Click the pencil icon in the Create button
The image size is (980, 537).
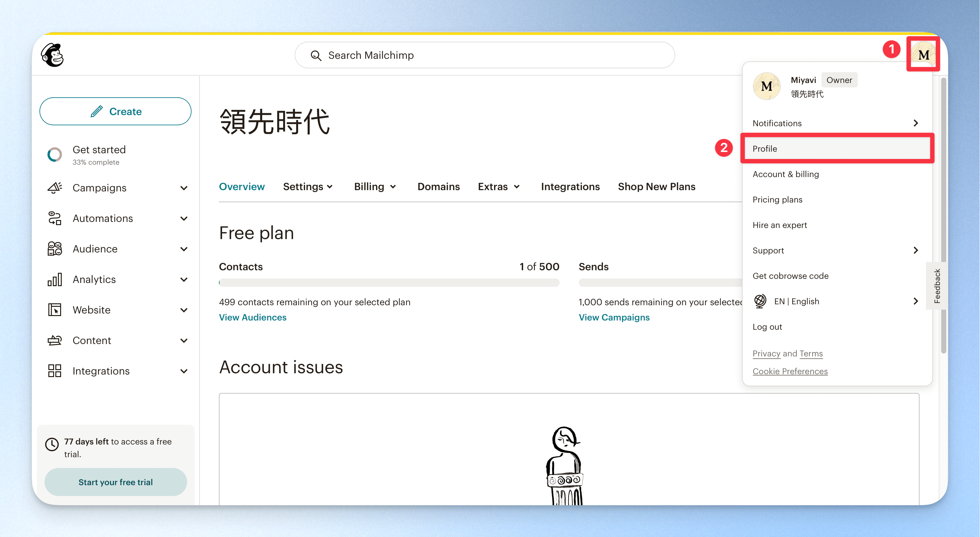tap(96, 111)
